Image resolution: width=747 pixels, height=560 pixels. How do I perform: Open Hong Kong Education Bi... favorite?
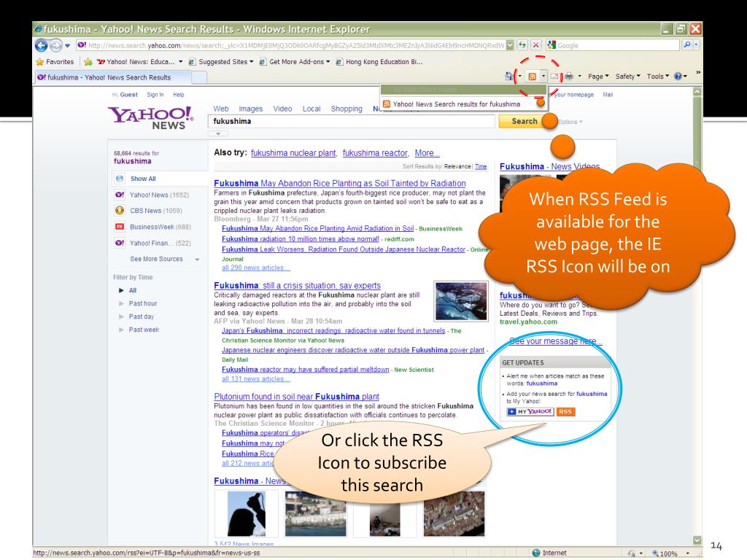(379, 62)
